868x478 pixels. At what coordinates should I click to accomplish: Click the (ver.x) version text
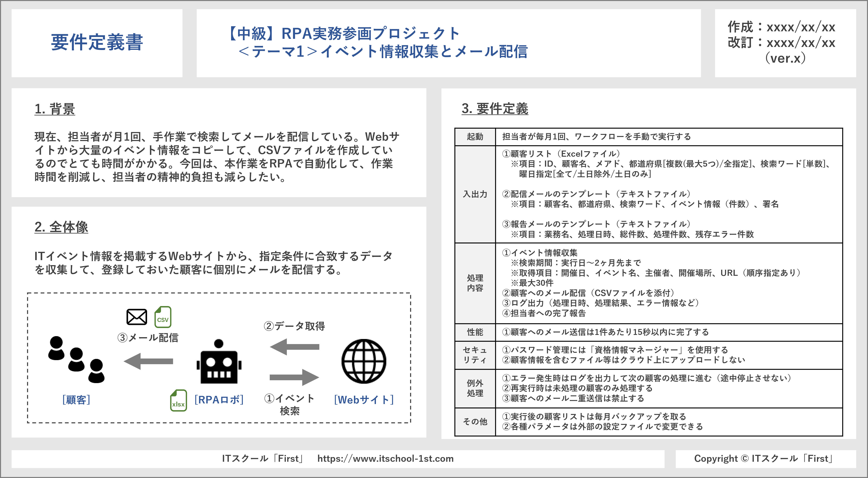[x=785, y=58]
